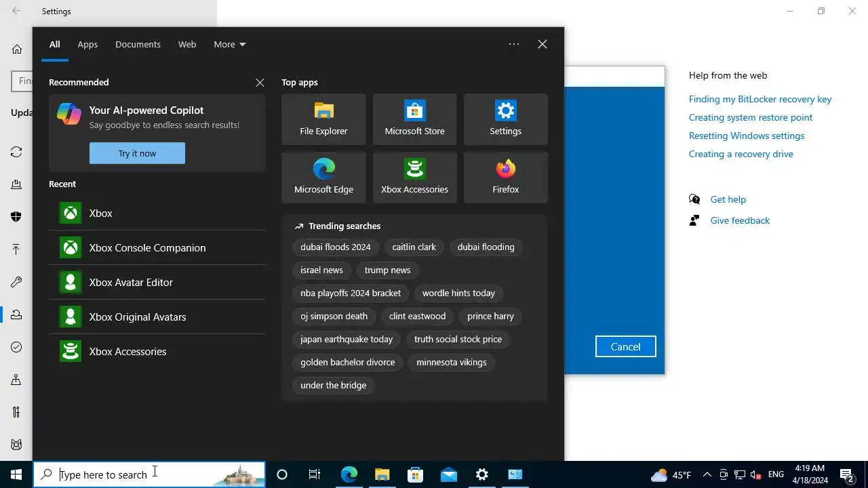This screenshot has width=868, height=488.
Task: Search trending minnesota vikings
Action: click(x=451, y=362)
